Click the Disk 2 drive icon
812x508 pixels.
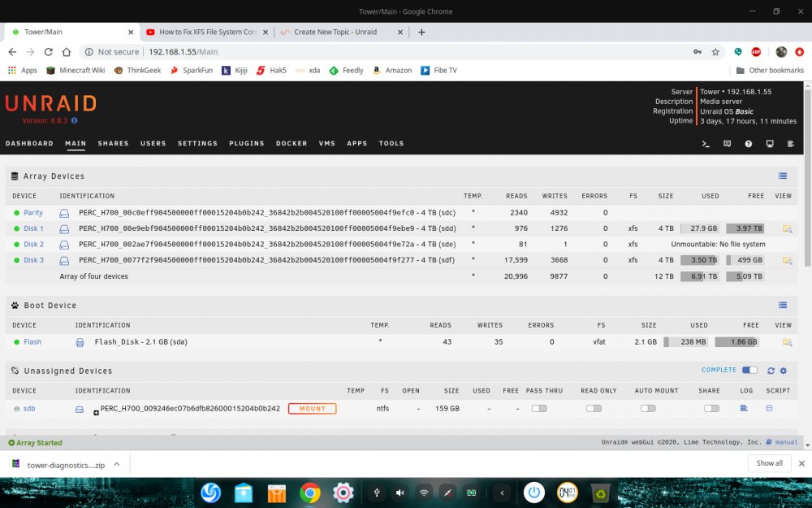coord(64,245)
